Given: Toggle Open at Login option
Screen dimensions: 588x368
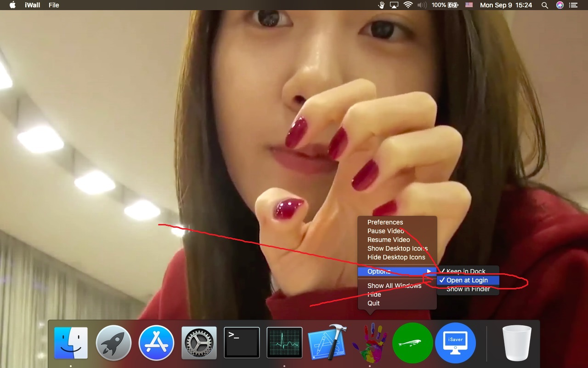Looking at the screenshot, I should pos(468,280).
